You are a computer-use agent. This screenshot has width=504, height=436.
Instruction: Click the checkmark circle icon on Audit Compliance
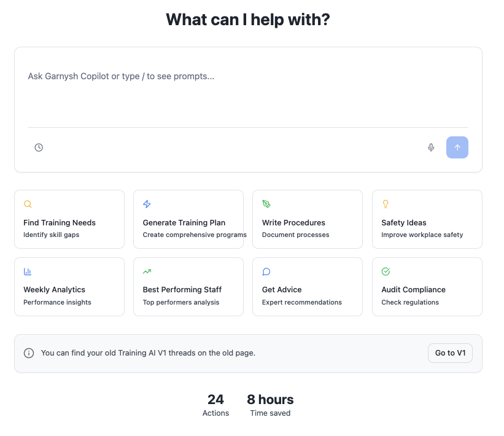pyautogui.click(x=386, y=271)
